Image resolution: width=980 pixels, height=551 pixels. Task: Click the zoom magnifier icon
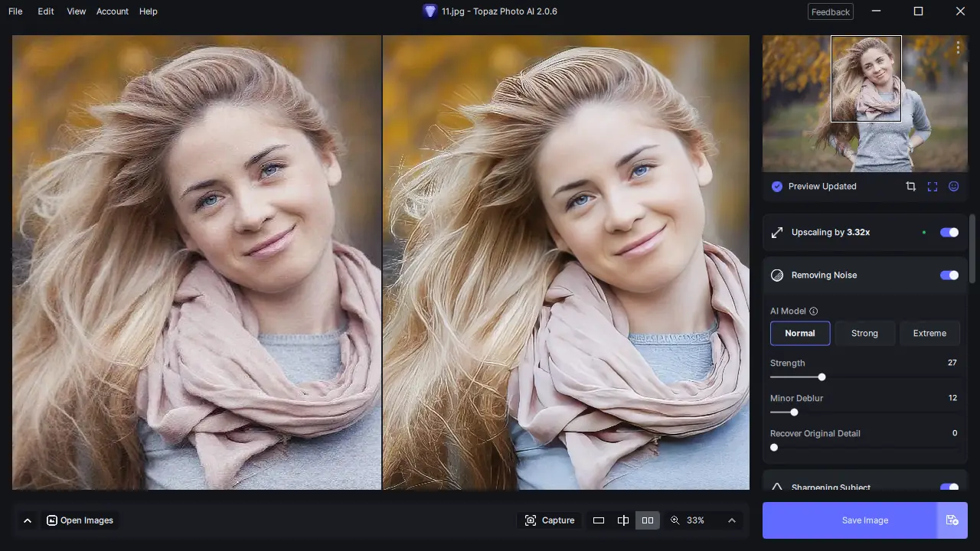coord(676,520)
